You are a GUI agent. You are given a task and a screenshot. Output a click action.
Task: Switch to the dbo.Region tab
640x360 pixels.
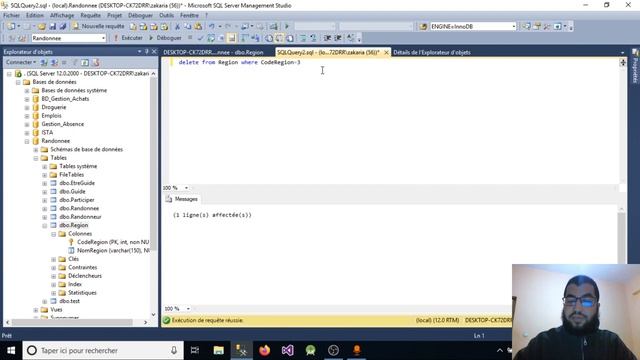pos(213,52)
